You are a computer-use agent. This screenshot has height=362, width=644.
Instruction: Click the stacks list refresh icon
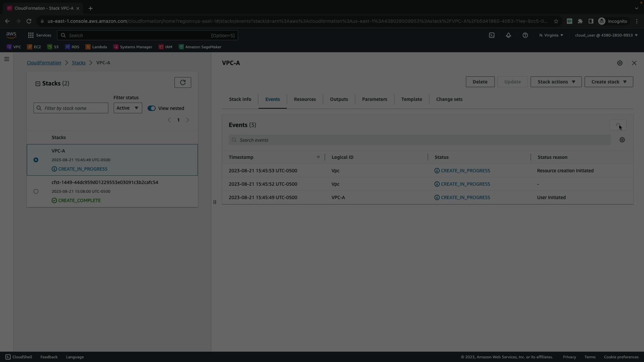(182, 82)
